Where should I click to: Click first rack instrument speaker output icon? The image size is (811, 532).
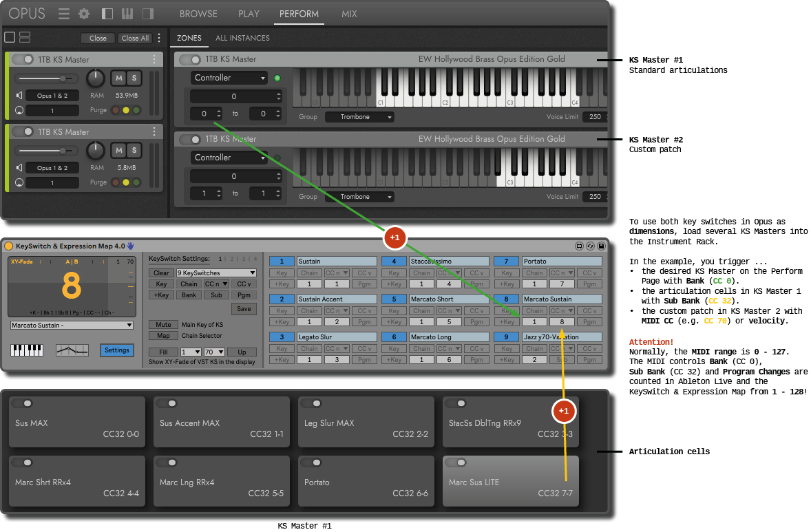(x=19, y=95)
